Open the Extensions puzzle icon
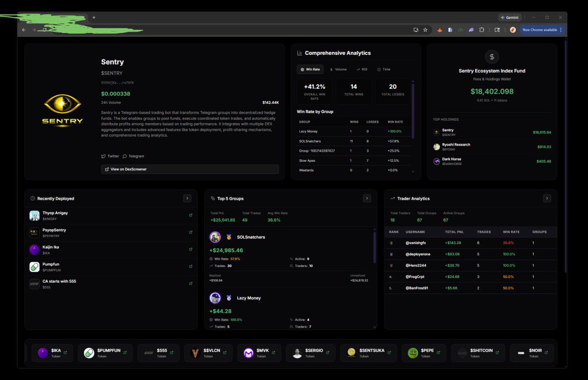The image size is (588, 380). click(x=482, y=30)
